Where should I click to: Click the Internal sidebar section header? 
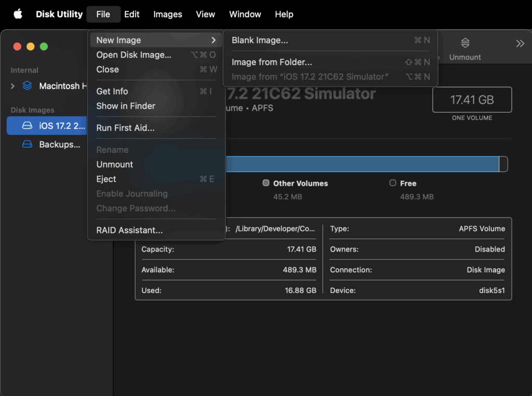[x=24, y=70]
